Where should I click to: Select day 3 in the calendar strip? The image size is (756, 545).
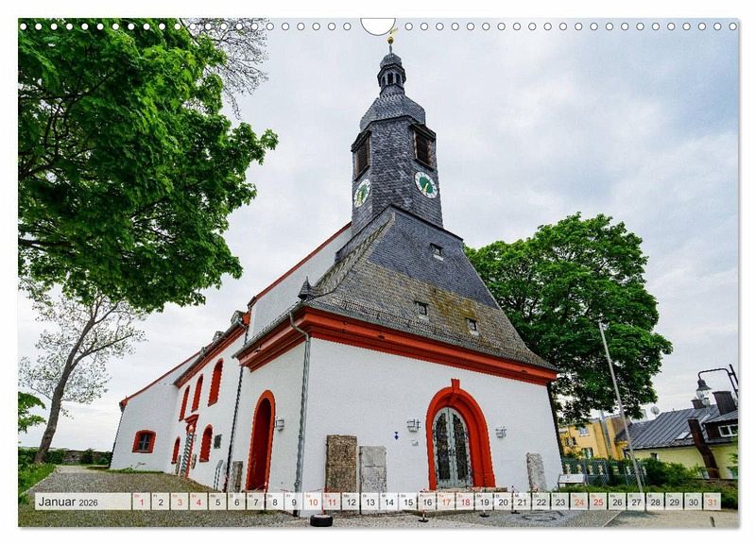(180, 502)
